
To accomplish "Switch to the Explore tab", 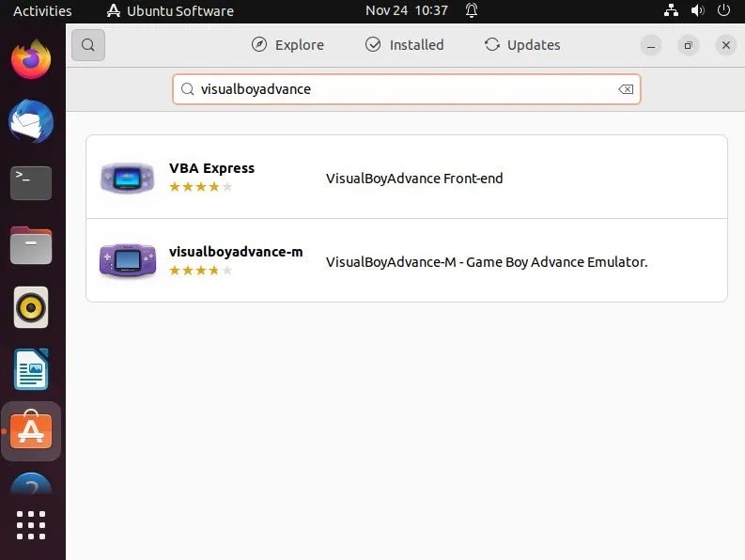I will (x=287, y=45).
